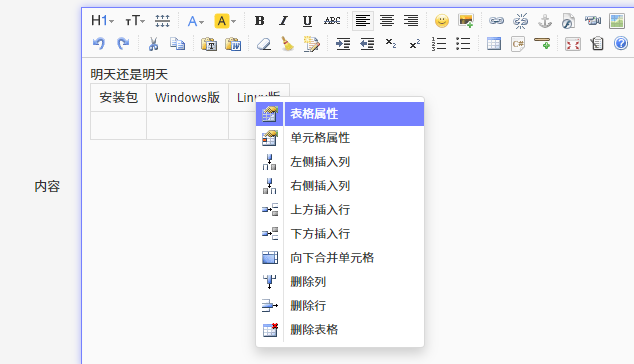Open the text color dropdown
The width and height of the screenshot is (634, 364).
click(x=196, y=21)
